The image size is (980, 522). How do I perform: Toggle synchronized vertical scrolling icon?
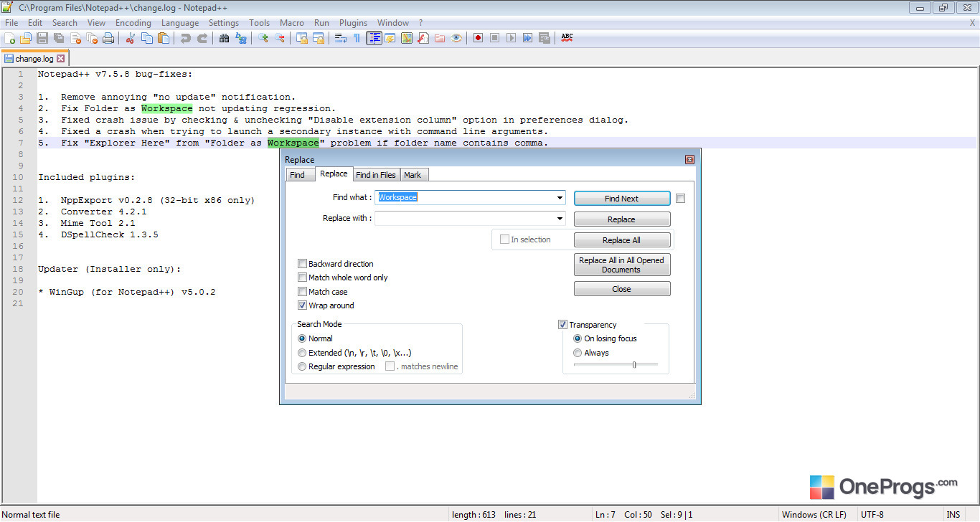coord(302,38)
